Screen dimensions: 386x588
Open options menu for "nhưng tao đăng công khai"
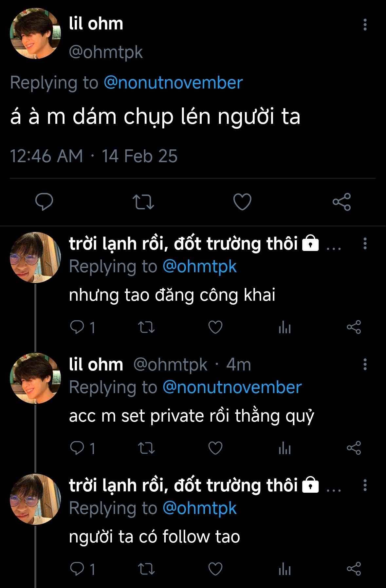point(365,243)
